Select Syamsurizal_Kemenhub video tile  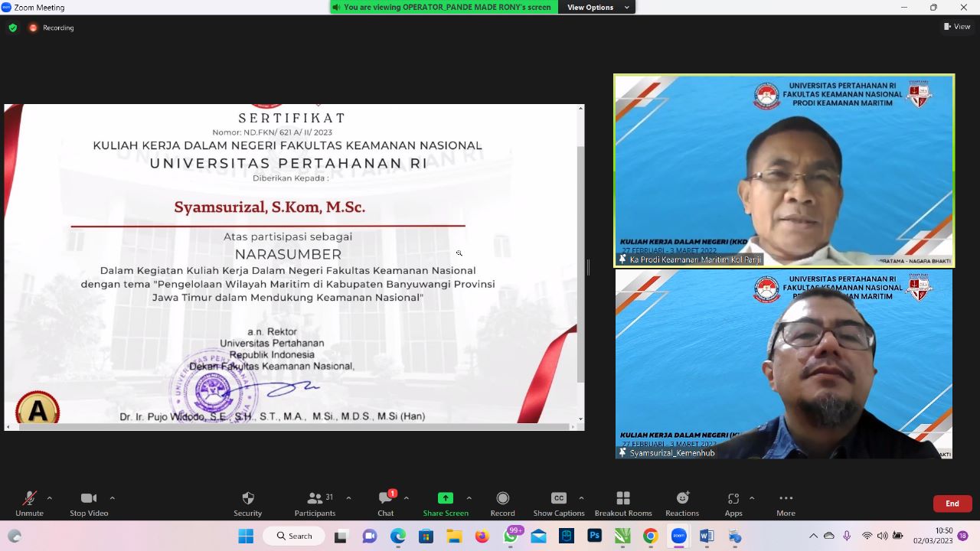click(784, 364)
